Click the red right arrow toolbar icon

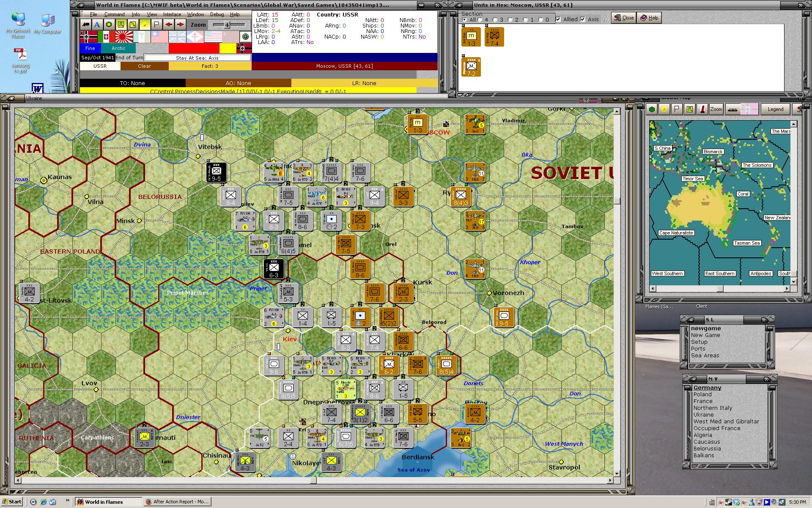(180, 25)
